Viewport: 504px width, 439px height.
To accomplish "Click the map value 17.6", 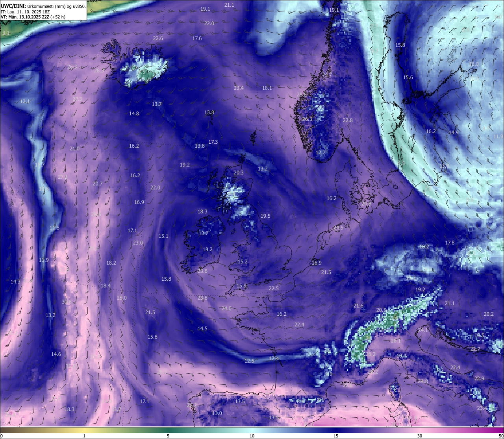I will pyautogui.click(x=197, y=38).
